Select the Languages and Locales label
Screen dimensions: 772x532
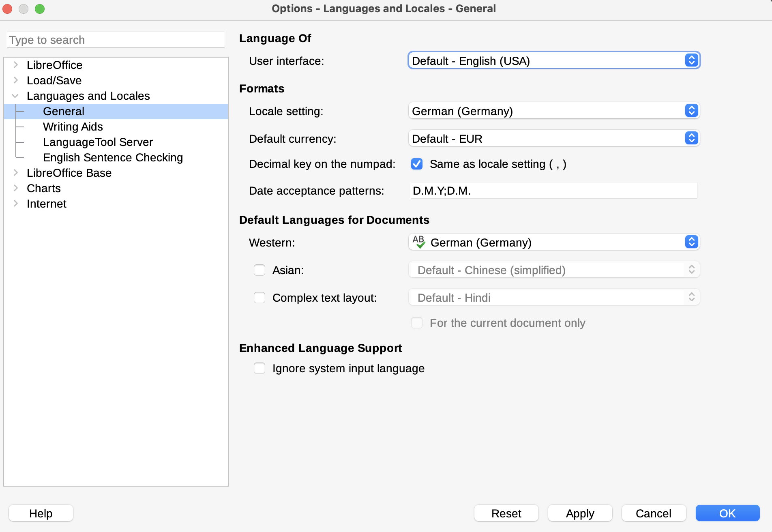tap(88, 96)
